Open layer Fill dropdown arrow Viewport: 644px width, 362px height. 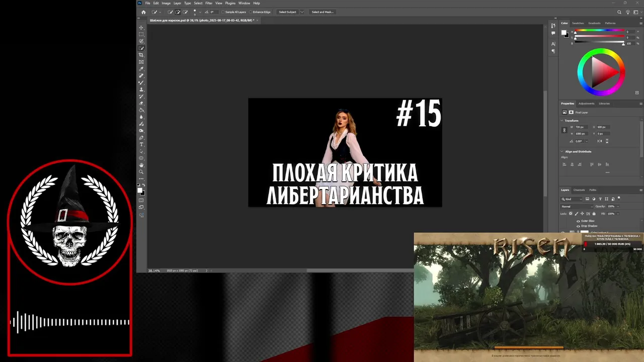pyautogui.click(x=618, y=214)
